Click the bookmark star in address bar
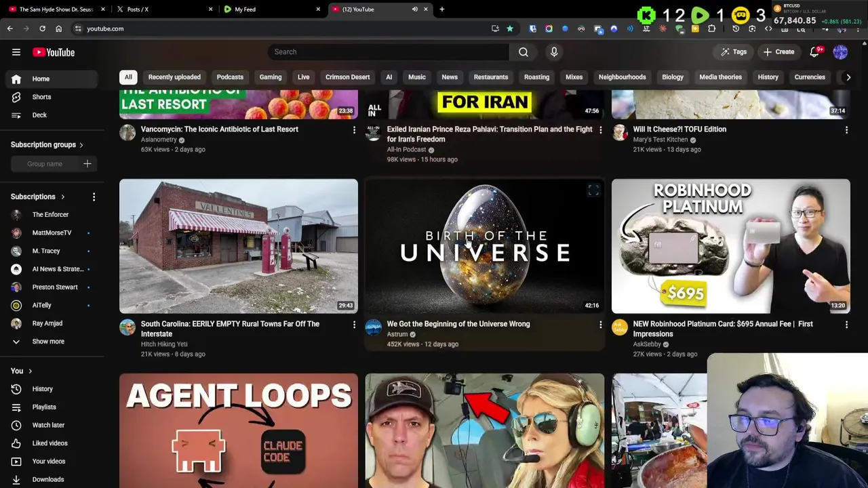 click(510, 28)
